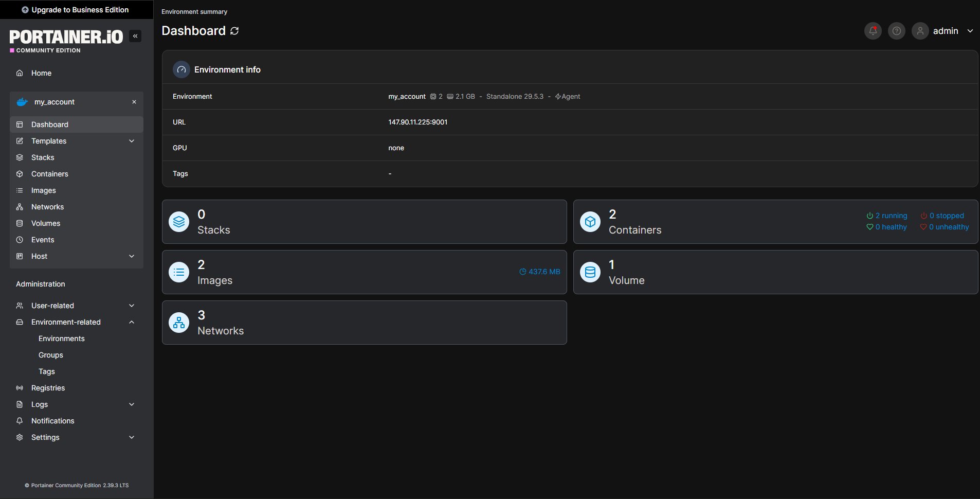
Task: Click the admin user avatar icon
Action: (920, 31)
